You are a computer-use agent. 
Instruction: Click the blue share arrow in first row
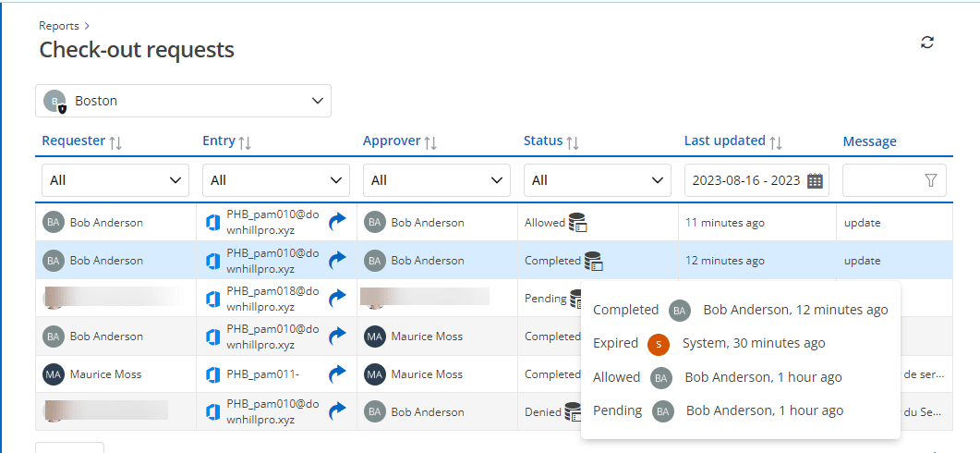(x=337, y=223)
